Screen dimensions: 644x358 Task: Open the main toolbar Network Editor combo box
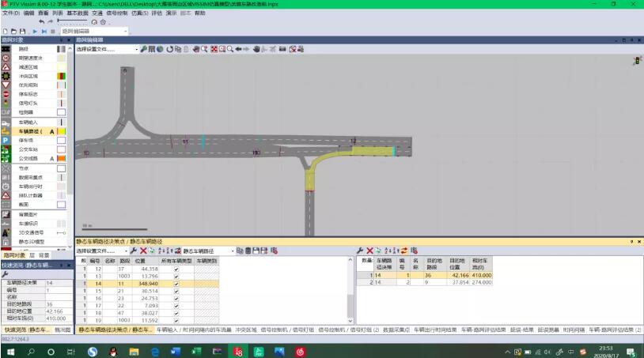(x=94, y=31)
